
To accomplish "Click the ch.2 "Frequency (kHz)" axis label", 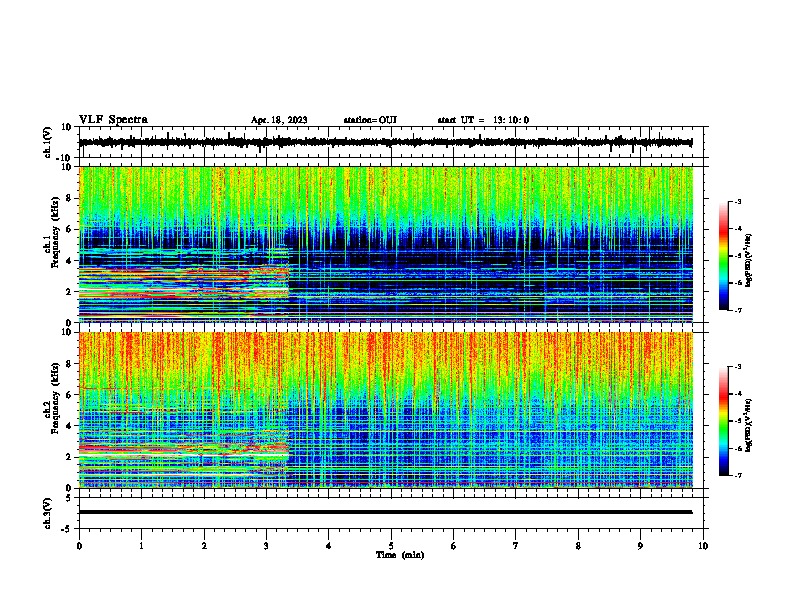I will coord(55,398).
